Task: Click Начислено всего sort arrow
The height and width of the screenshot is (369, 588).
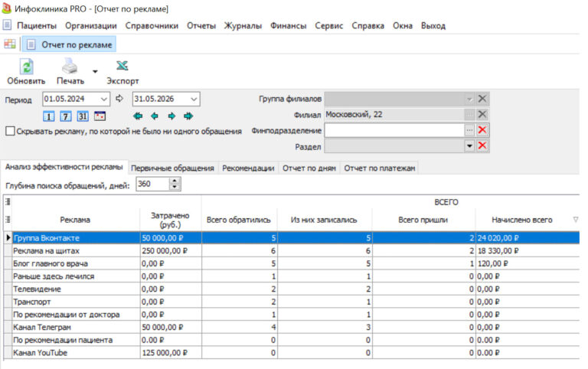Action: click(x=576, y=220)
